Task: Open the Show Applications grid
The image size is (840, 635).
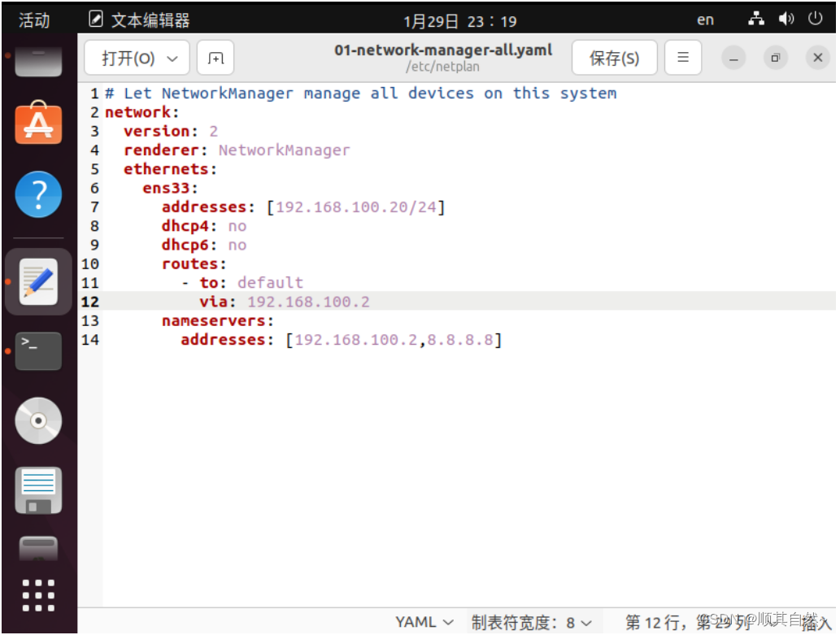Action: [37, 595]
